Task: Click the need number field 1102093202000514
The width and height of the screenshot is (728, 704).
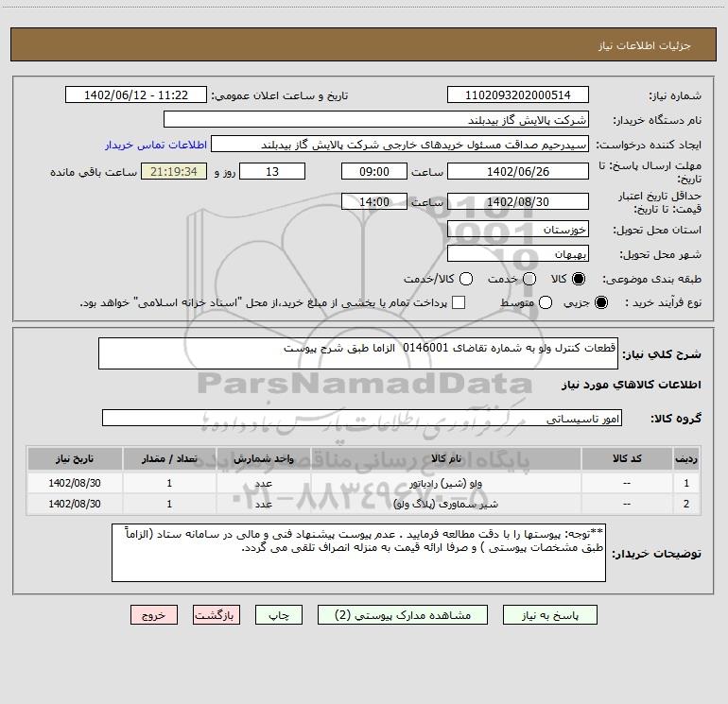Action: point(518,94)
